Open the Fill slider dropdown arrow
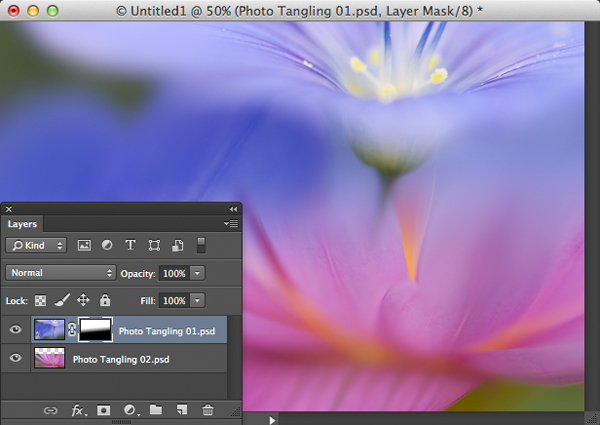This screenshot has width=600, height=425. click(197, 301)
